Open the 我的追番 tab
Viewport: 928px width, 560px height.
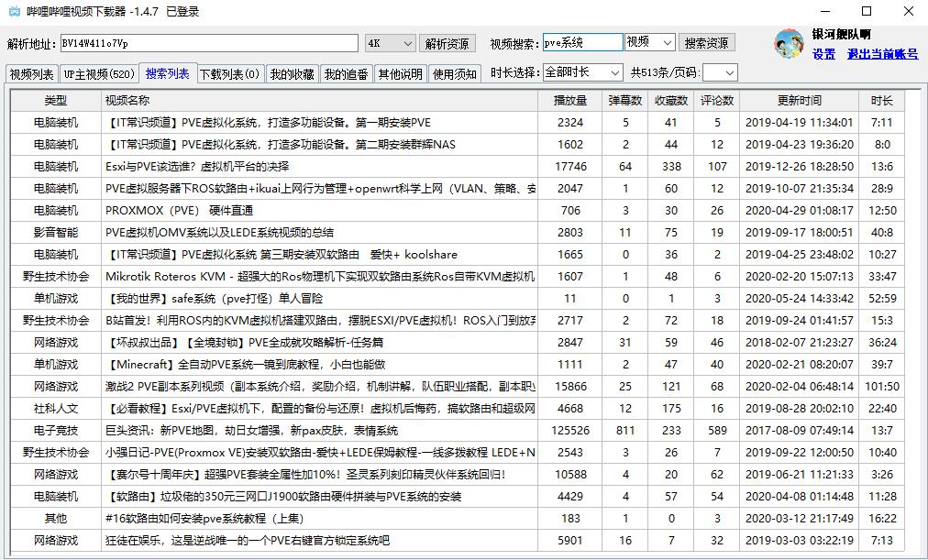point(347,74)
